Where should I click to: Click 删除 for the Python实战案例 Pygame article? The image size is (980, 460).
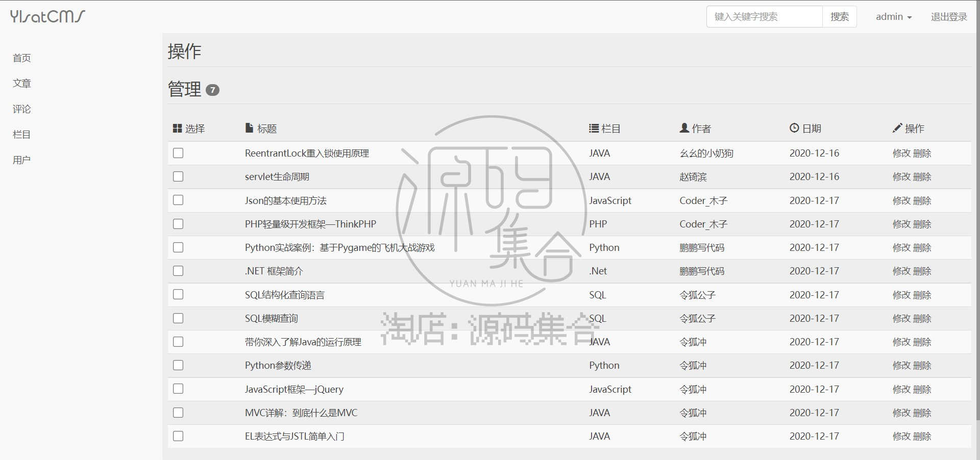pyautogui.click(x=922, y=248)
